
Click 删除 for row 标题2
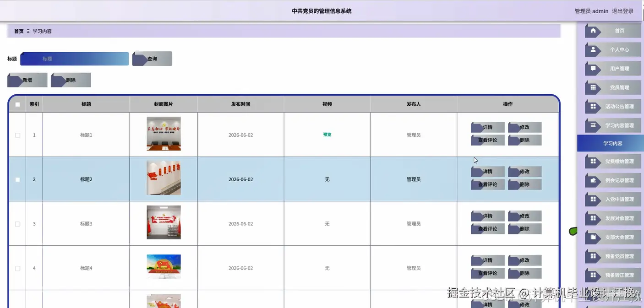click(x=525, y=184)
